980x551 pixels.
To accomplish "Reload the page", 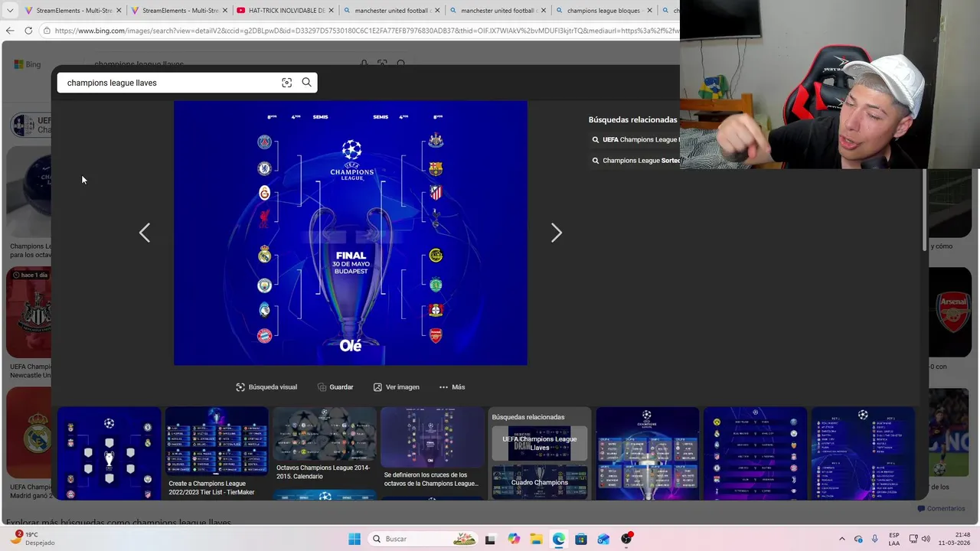I will [x=28, y=31].
